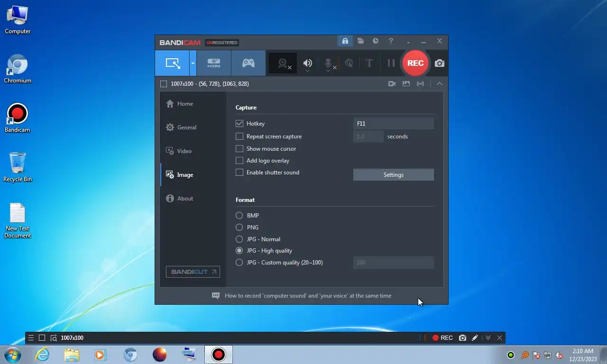
Task: Click the custom JPG quality field
Action: tap(393, 263)
